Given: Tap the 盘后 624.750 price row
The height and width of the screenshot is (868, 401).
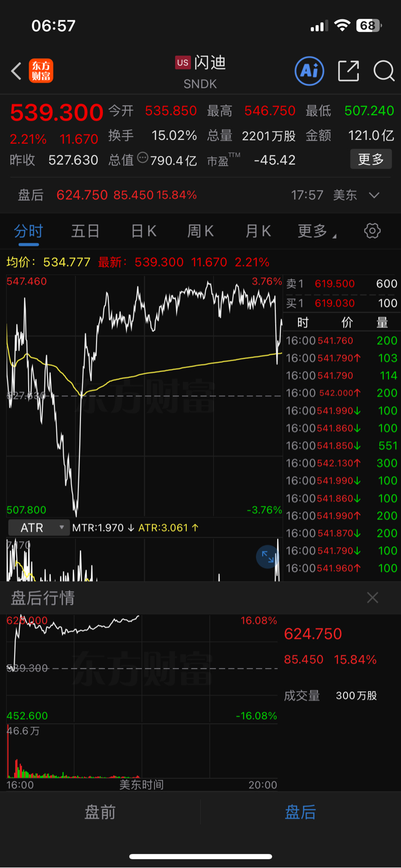Looking at the screenshot, I should coord(200,195).
